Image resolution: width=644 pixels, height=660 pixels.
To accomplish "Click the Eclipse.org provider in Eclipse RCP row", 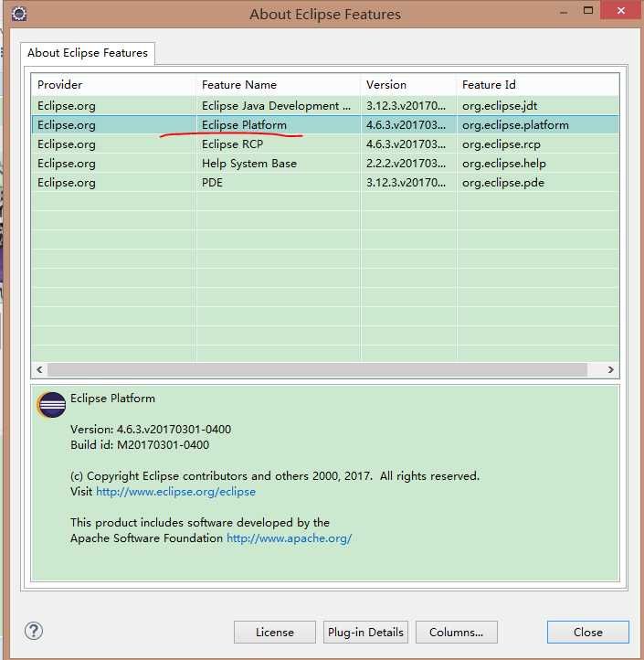I will (67, 144).
